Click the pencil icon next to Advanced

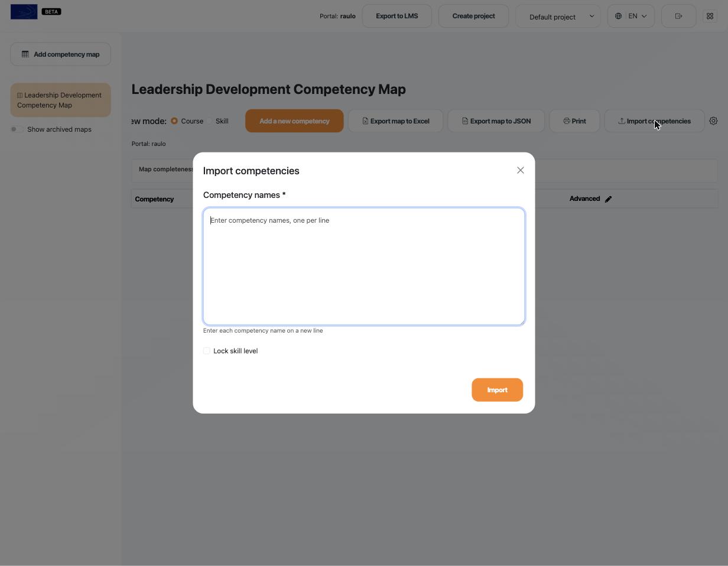608,199
